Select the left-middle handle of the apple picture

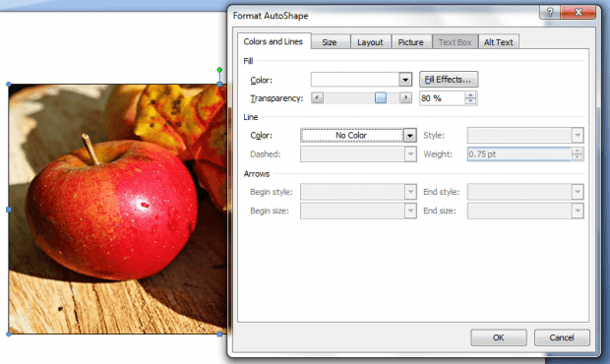pos(9,210)
